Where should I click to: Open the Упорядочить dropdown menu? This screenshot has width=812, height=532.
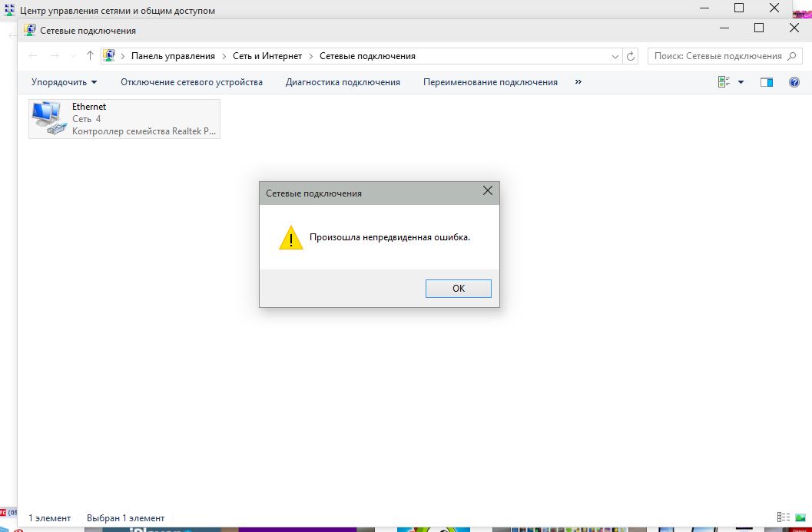pyautogui.click(x=64, y=82)
